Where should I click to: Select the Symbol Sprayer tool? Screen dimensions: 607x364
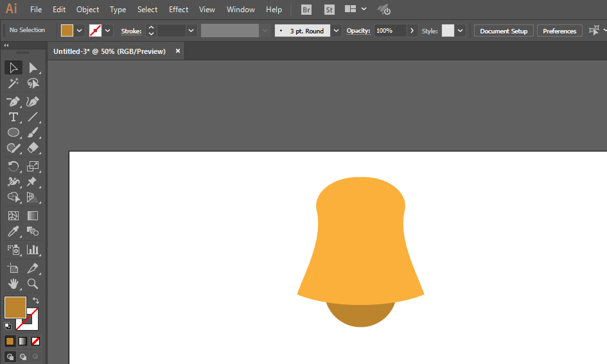point(13,250)
